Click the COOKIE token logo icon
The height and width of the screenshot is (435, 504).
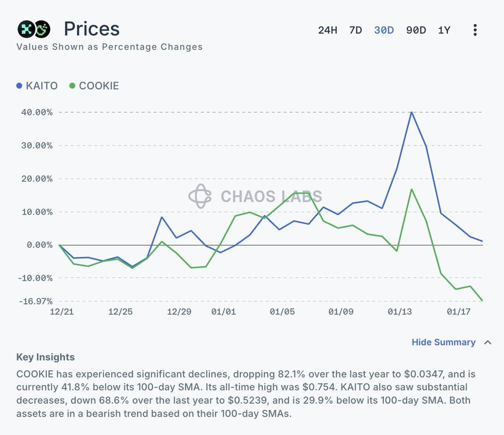pyautogui.click(x=42, y=29)
